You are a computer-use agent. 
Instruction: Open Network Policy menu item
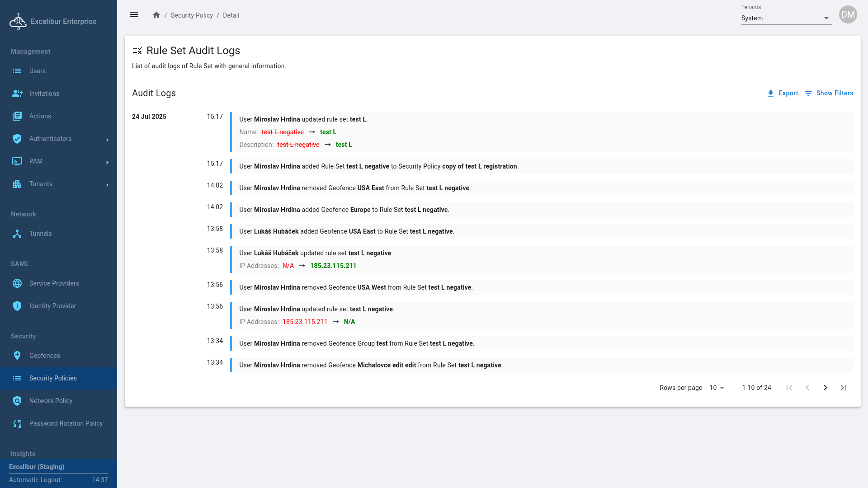(x=51, y=401)
